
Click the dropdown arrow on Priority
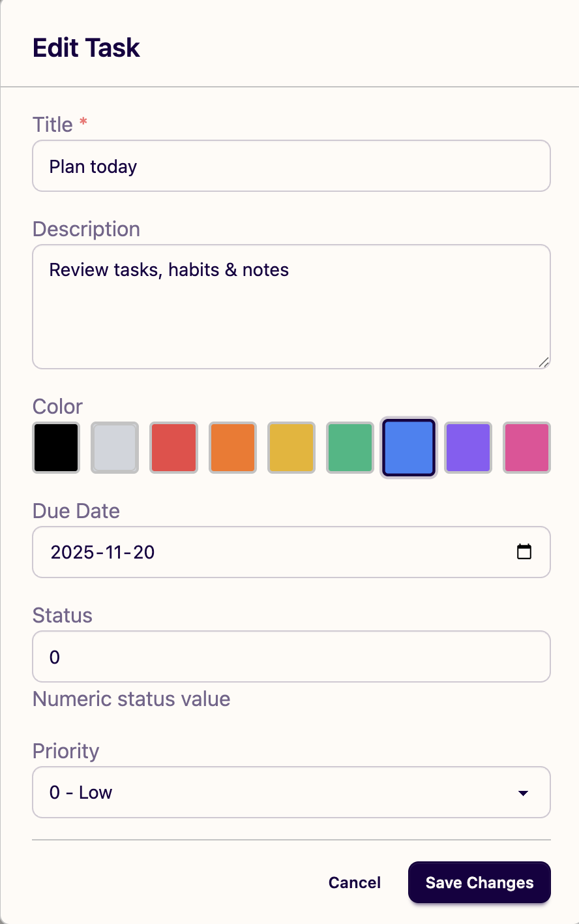click(x=522, y=792)
